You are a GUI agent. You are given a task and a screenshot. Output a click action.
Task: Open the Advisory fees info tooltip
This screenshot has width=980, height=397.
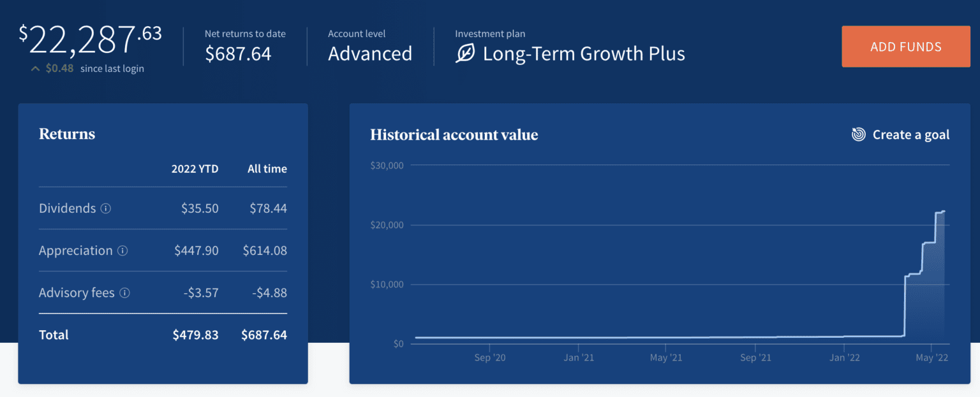click(x=125, y=292)
